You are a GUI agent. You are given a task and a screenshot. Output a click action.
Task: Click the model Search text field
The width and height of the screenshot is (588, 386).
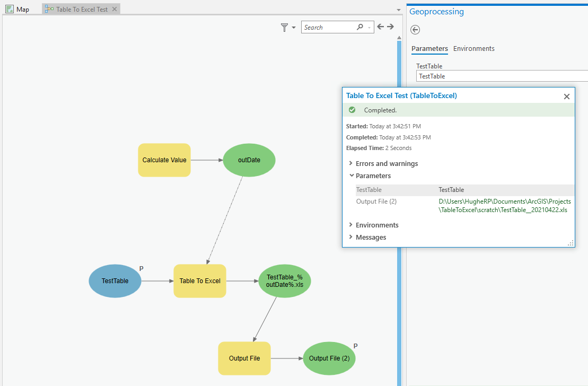[328, 27]
